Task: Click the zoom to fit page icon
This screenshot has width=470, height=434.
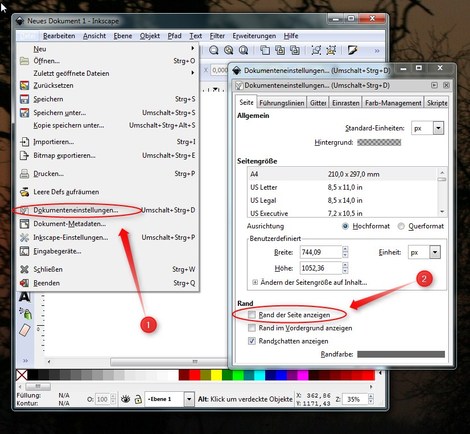Action: (x=243, y=50)
